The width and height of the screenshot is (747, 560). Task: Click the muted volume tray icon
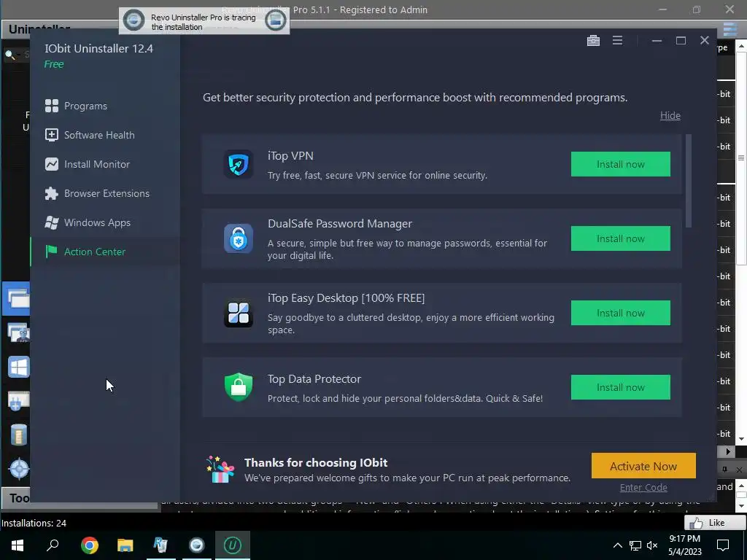click(653, 545)
